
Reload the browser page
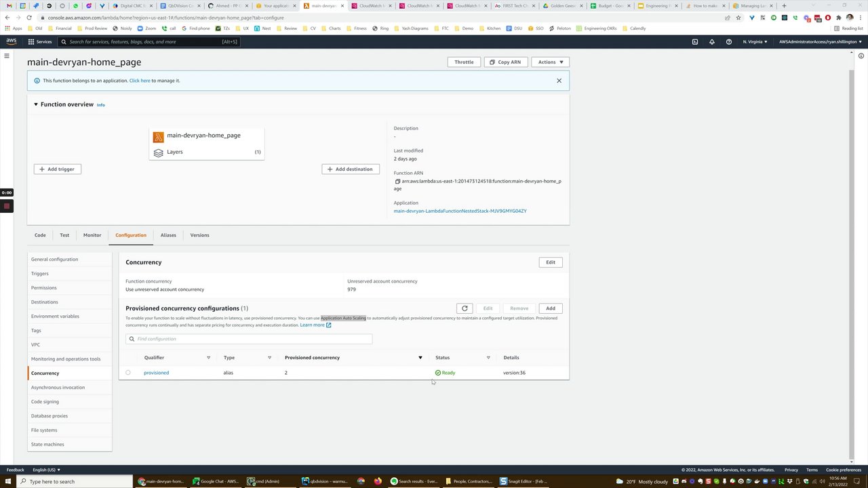[29, 17]
